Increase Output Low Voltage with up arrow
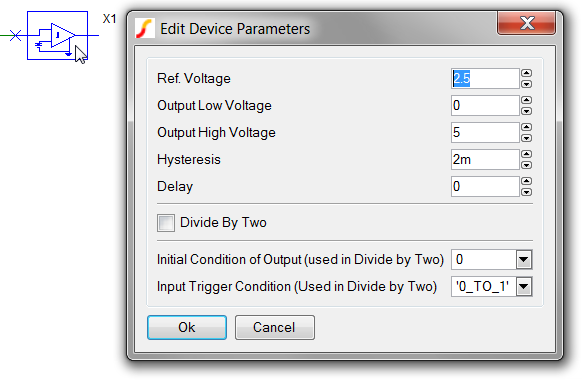 coord(526,100)
